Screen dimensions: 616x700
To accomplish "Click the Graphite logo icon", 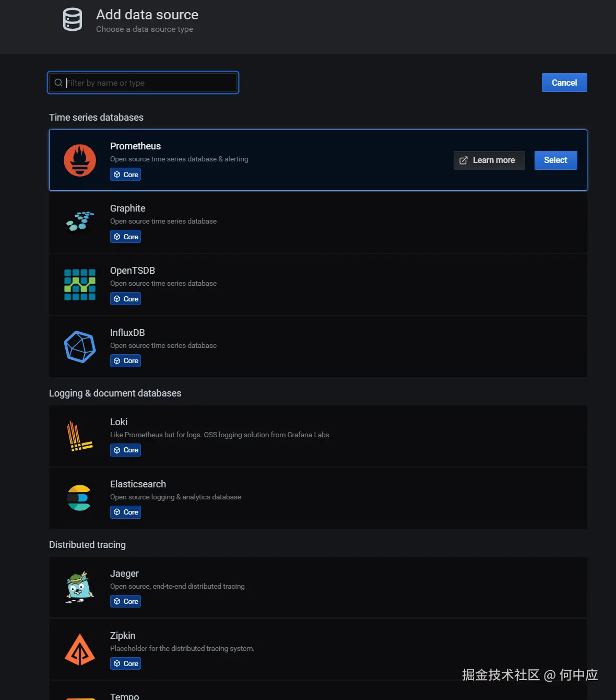I will pos(80,221).
